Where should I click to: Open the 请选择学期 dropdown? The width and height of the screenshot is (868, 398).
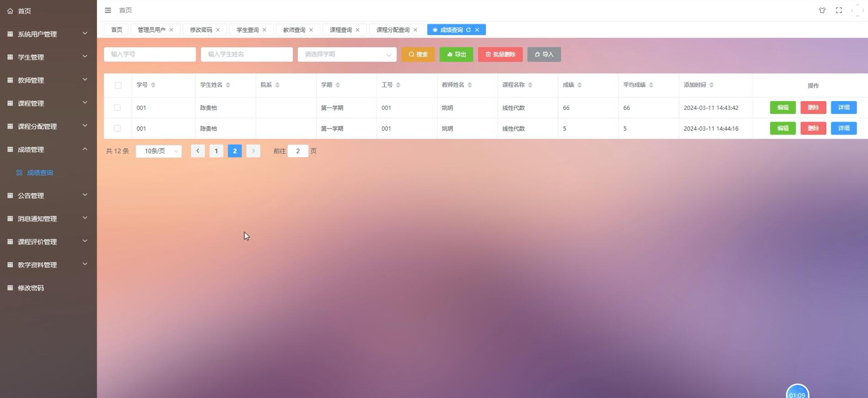click(x=347, y=54)
